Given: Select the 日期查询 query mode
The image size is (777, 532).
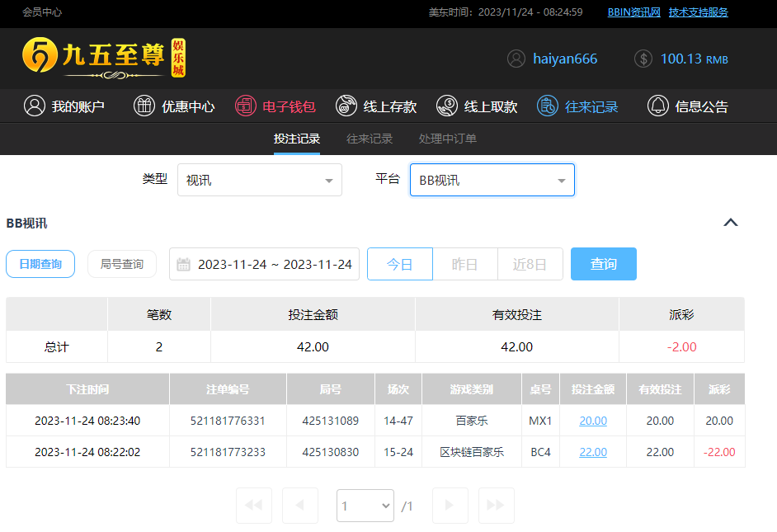Looking at the screenshot, I should tap(40, 264).
